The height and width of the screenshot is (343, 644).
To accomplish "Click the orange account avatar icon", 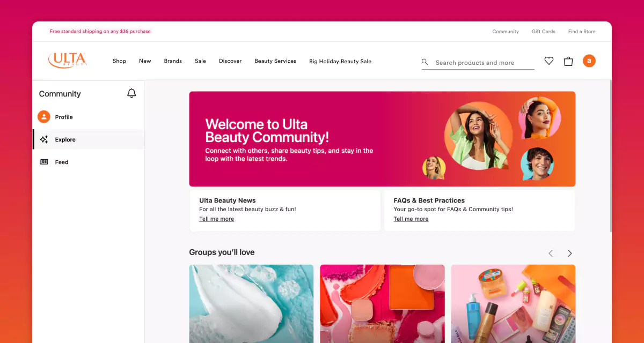I will pyautogui.click(x=589, y=61).
